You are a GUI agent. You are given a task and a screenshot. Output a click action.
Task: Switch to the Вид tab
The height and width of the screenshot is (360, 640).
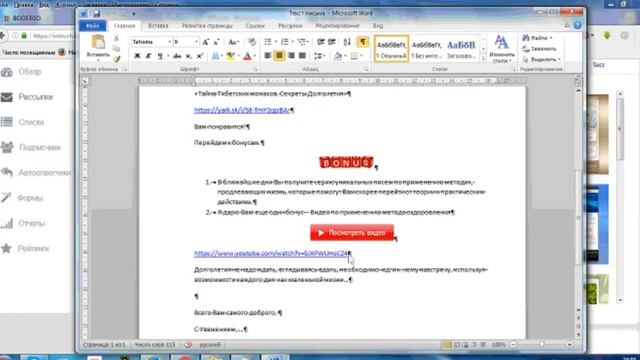(378, 26)
